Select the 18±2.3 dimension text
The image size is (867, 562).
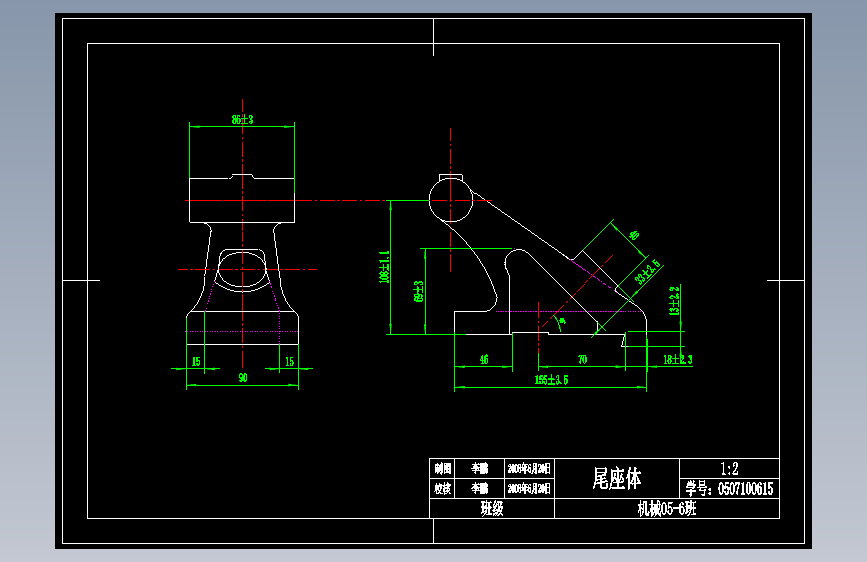[677, 360]
